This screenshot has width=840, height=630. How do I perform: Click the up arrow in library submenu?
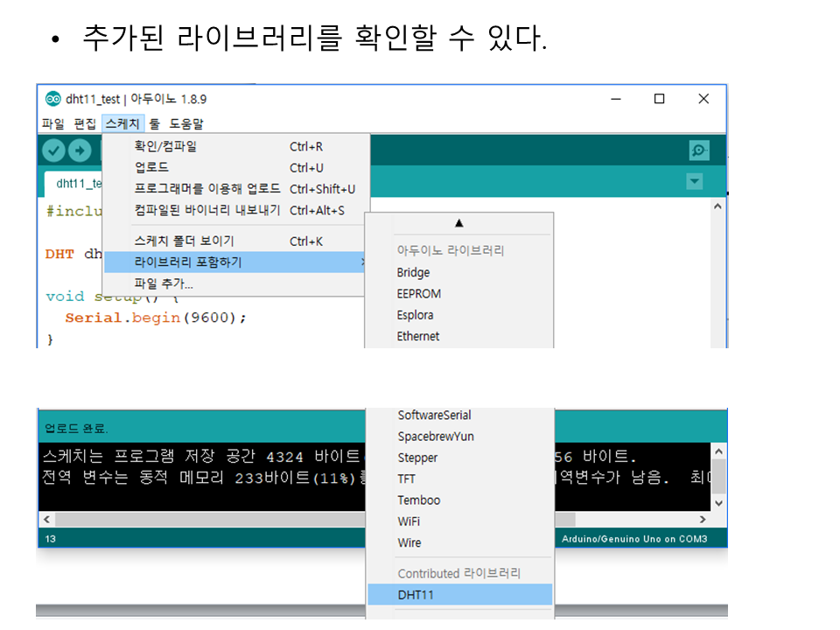point(459,223)
